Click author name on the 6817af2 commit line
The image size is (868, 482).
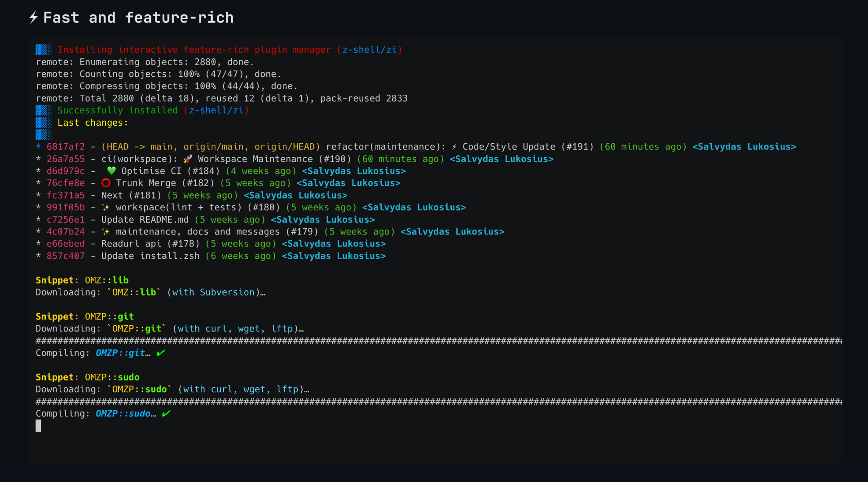pyautogui.click(x=744, y=147)
